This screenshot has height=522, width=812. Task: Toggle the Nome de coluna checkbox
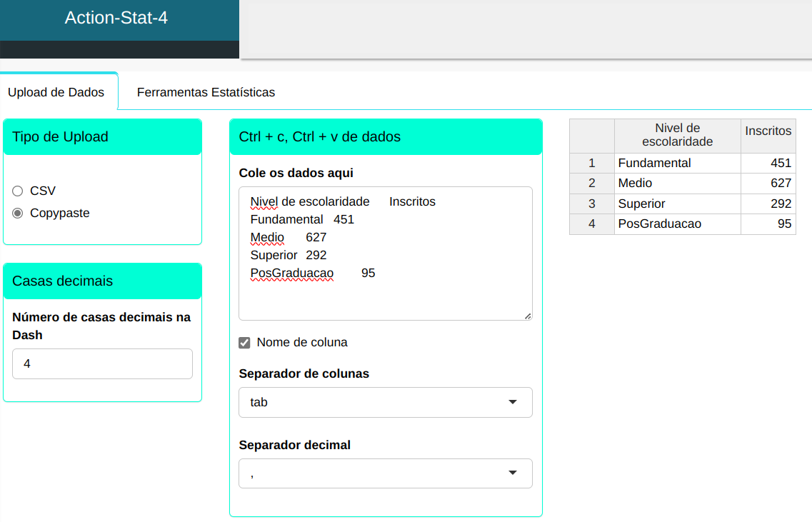pyautogui.click(x=244, y=343)
